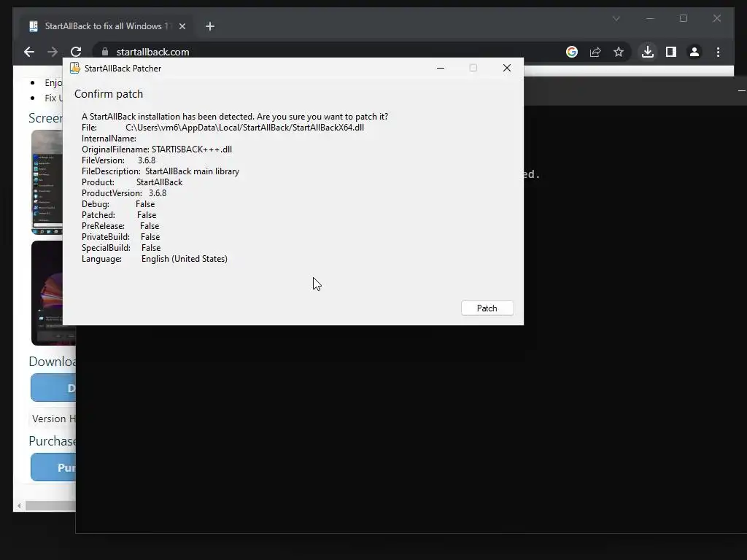
Task: Open Chrome three-dot menu
Action: pyautogui.click(x=718, y=52)
